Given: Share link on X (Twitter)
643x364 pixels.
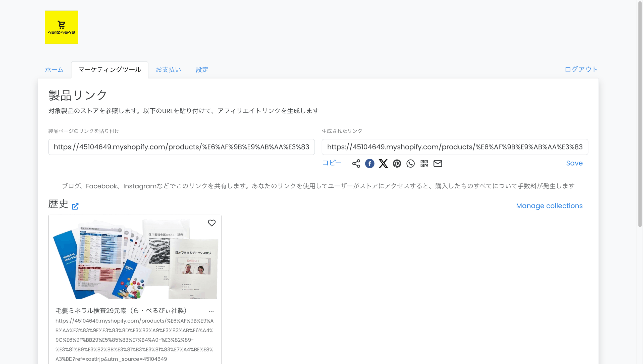Looking at the screenshot, I should tap(383, 164).
